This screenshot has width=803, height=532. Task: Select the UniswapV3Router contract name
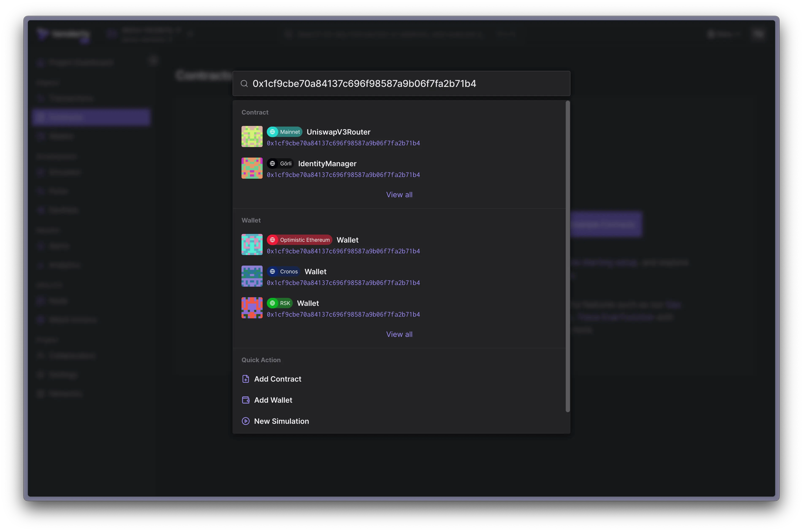[338, 132]
